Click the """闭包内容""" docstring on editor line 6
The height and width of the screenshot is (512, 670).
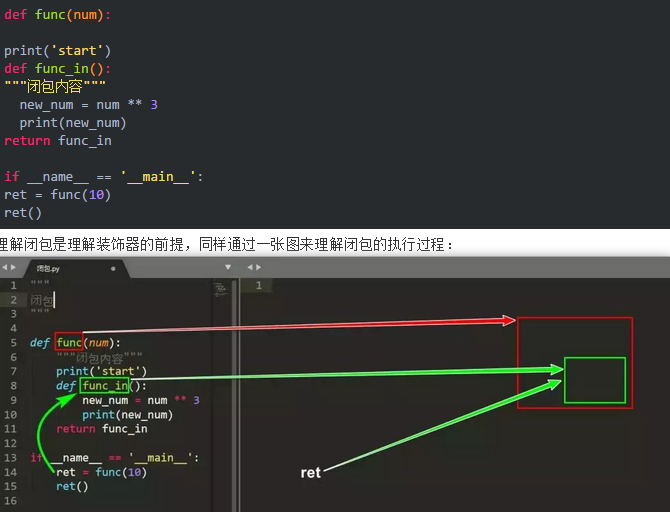point(99,357)
